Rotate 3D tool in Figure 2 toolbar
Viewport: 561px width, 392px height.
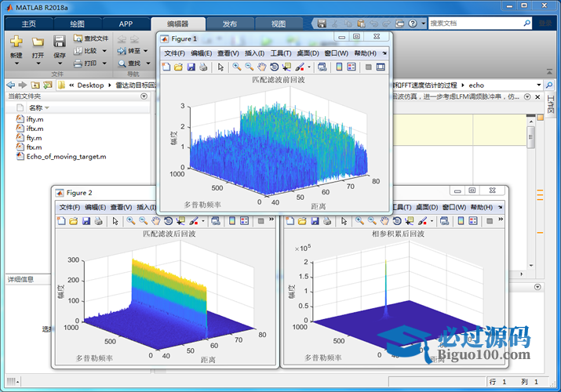(168, 221)
